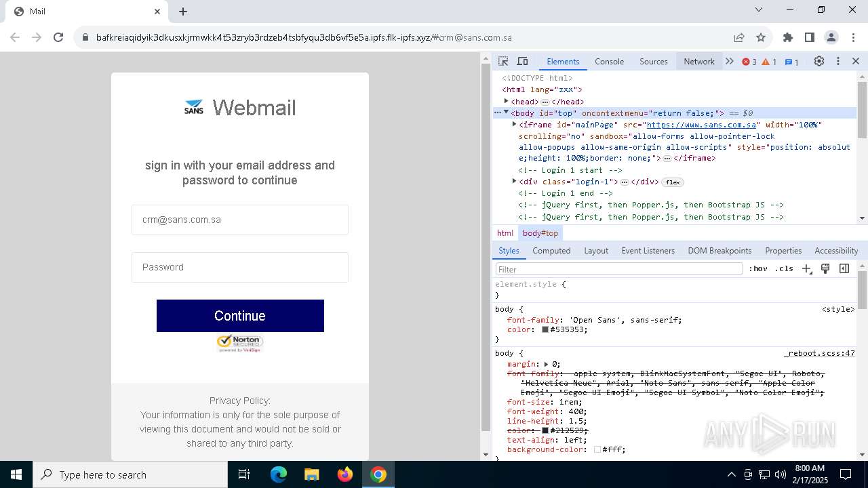Select the body#top breadcrumb
Image resolution: width=868 pixels, height=488 pixels.
(x=540, y=232)
